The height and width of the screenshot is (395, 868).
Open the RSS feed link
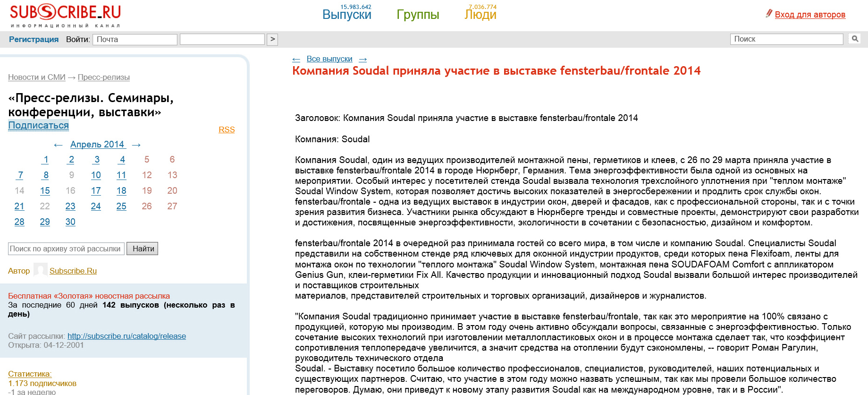[x=227, y=129]
